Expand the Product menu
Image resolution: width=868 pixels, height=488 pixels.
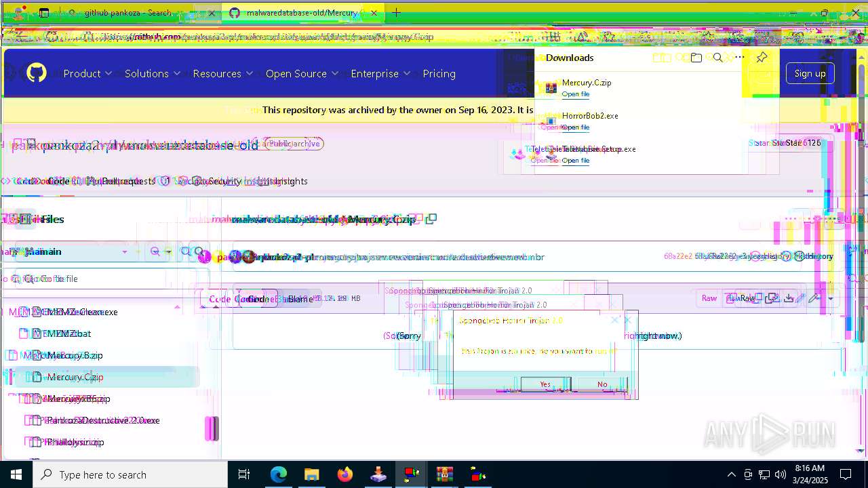pyautogui.click(x=87, y=73)
